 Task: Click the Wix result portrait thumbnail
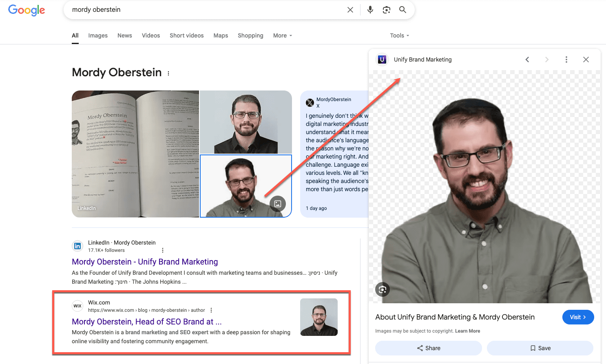click(x=319, y=317)
